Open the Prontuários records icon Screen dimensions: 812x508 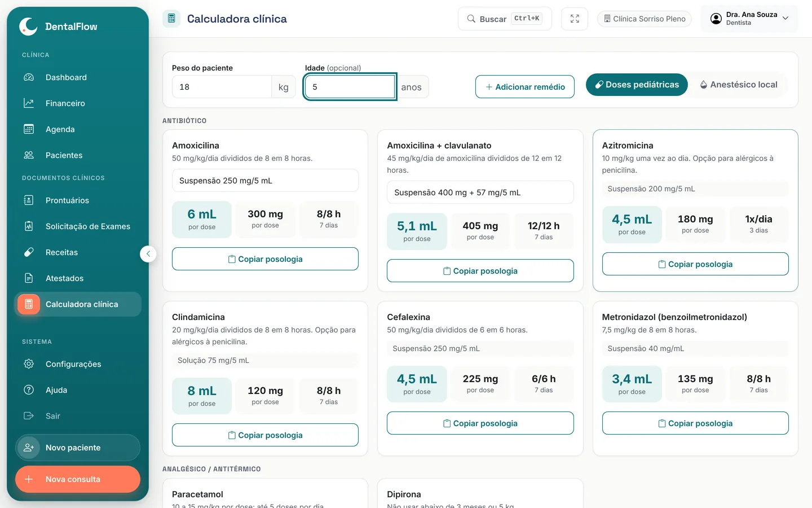click(29, 200)
